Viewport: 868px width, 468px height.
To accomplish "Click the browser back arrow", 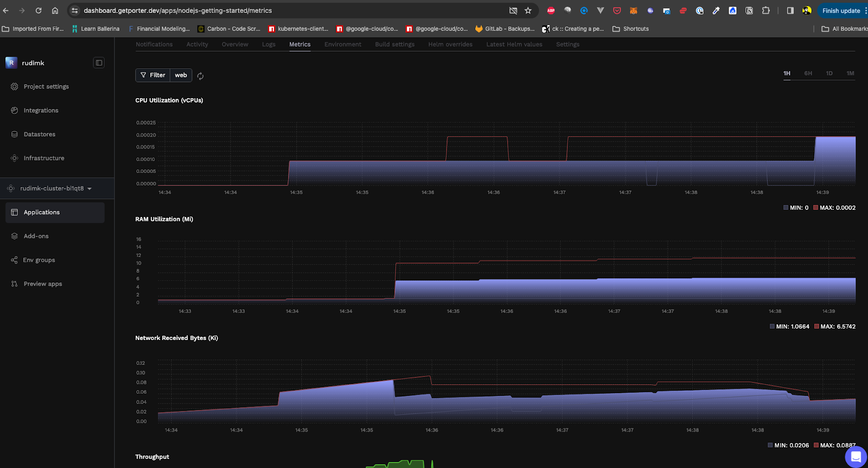I will coord(6,10).
